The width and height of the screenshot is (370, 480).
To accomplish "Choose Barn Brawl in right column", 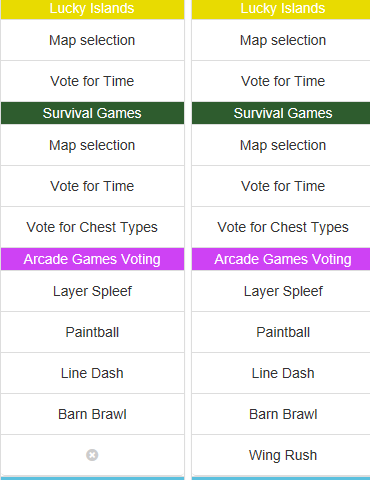I will coord(281,414).
